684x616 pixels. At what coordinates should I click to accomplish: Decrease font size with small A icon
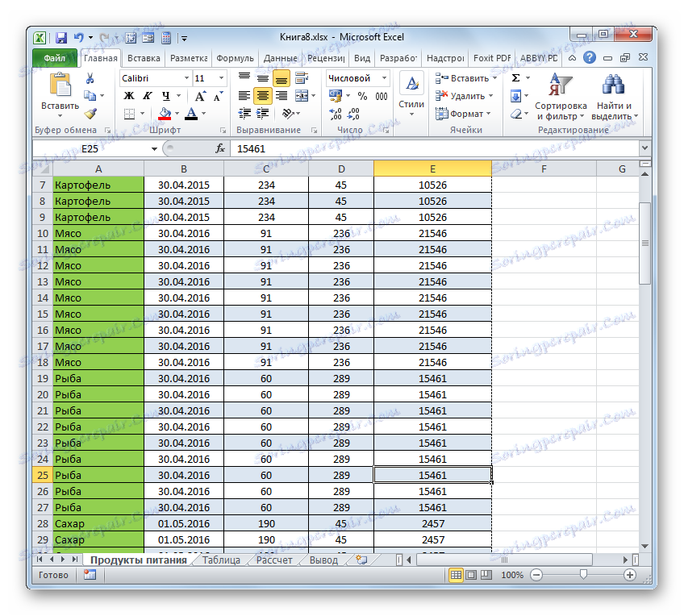(x=218, y=96)
